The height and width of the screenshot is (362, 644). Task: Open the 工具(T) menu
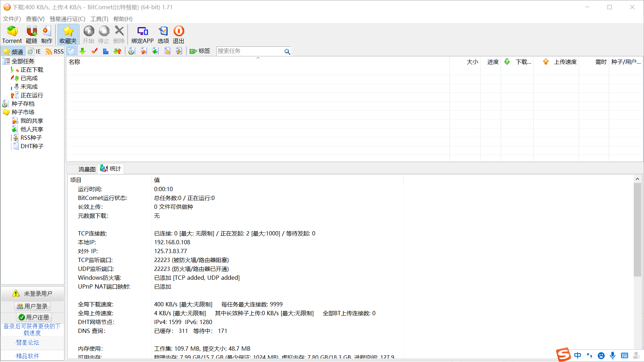click(99, 19)
